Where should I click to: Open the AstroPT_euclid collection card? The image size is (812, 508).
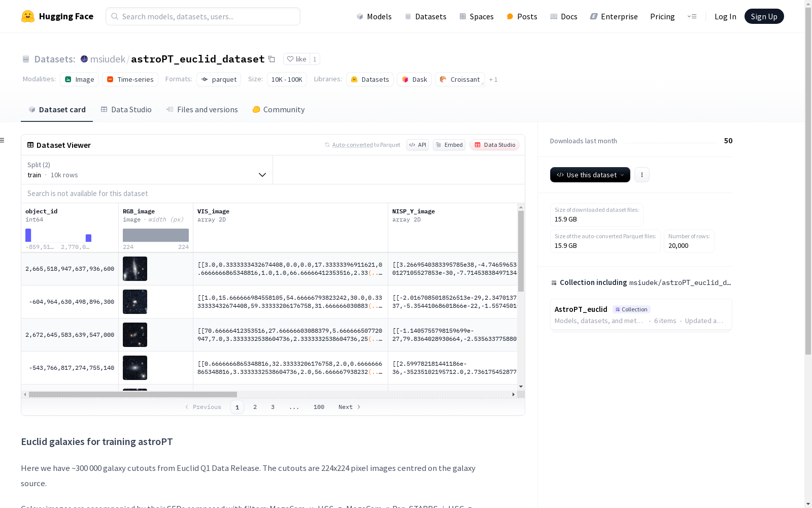[641, 314]
